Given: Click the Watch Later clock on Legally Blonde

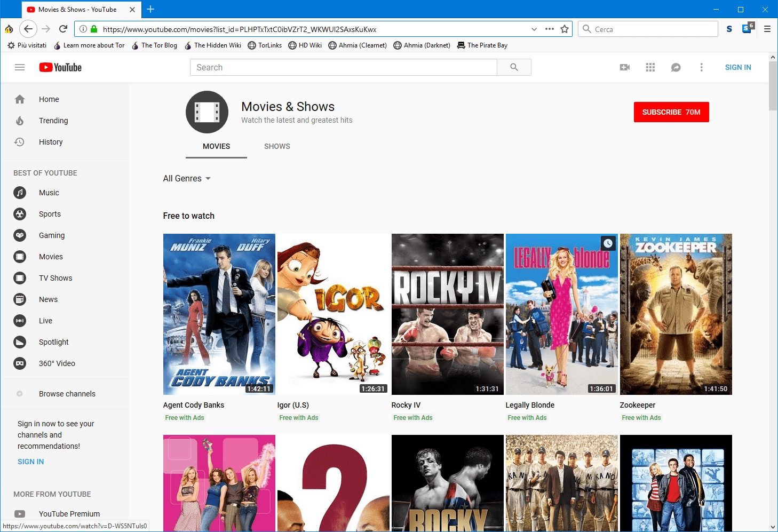Looking at the screenshot, I should (608, 243).
